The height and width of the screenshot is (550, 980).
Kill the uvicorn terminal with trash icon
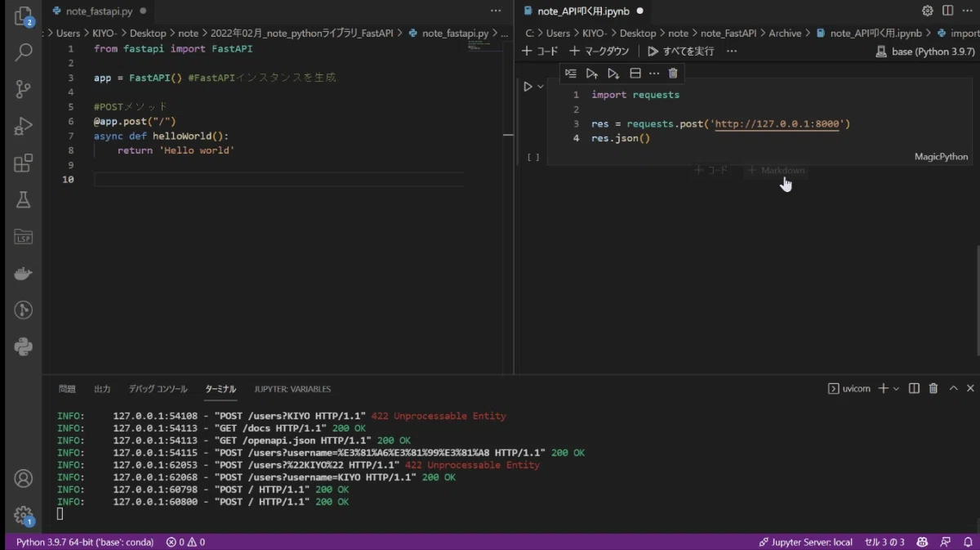pos(933,388)
